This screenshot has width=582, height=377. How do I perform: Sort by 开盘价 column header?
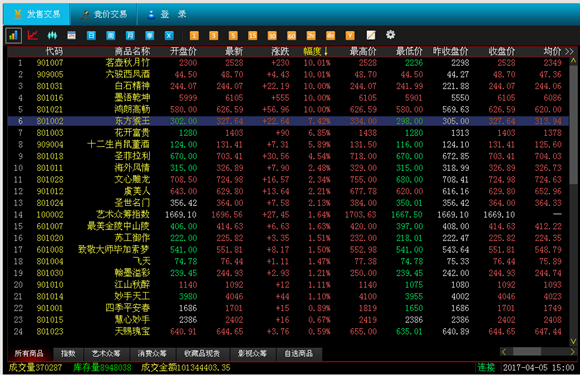(x=183, y=52)
